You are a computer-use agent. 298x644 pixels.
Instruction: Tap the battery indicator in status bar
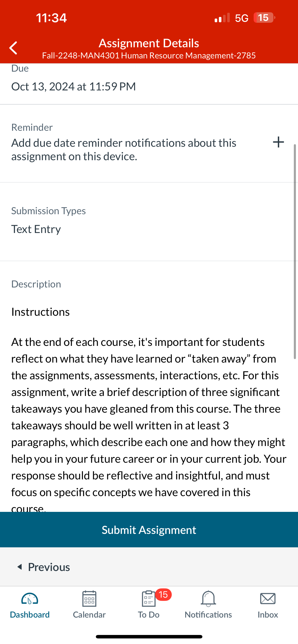[x=264, y=18]
